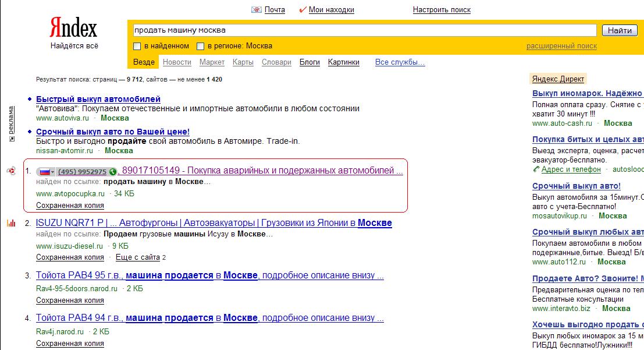Open result 'Тойота РАВ4 95 г.в.'
The width and height of the screenshot is (644, 350).
[x=210, y=275]
